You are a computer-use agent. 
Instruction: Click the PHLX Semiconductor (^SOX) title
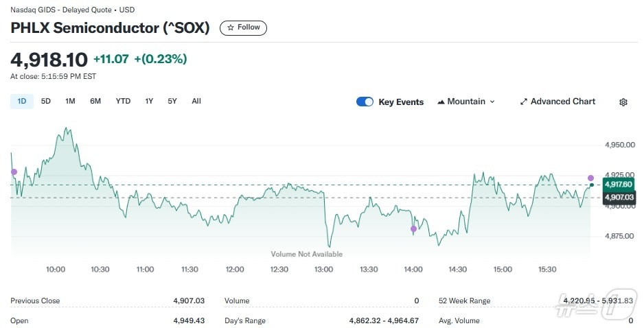[x=110, y=28]
